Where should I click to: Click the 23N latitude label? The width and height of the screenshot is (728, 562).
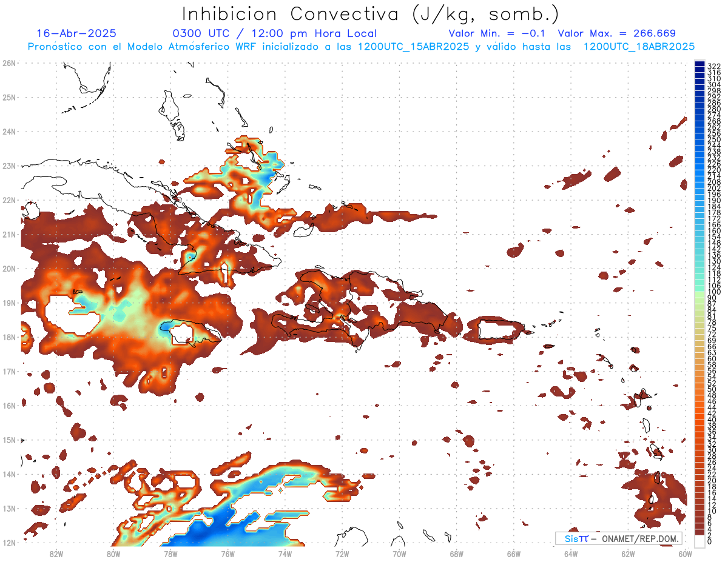pos(8,166)
